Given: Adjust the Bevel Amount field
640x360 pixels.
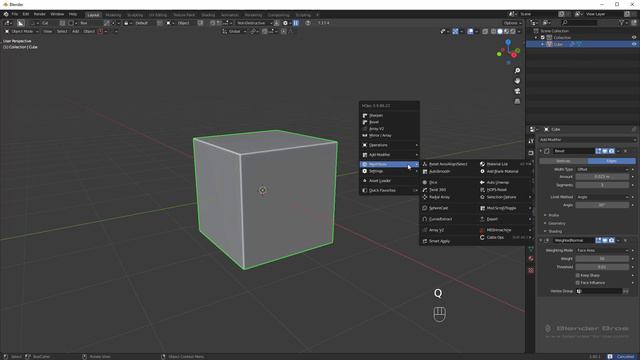Looking at the screenshot, I should pyautogui.click(x=602, y=177).
